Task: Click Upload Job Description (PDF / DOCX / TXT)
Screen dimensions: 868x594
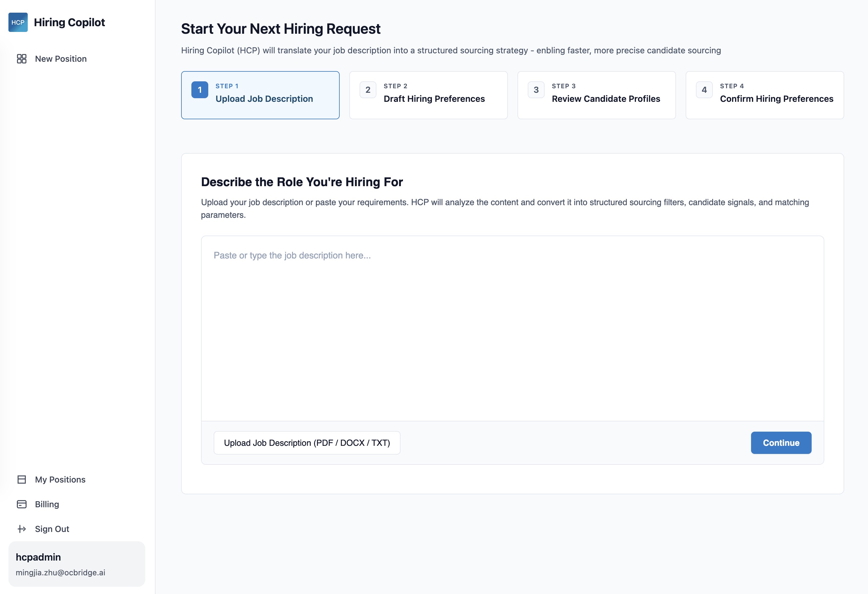Action: [307, 443]
